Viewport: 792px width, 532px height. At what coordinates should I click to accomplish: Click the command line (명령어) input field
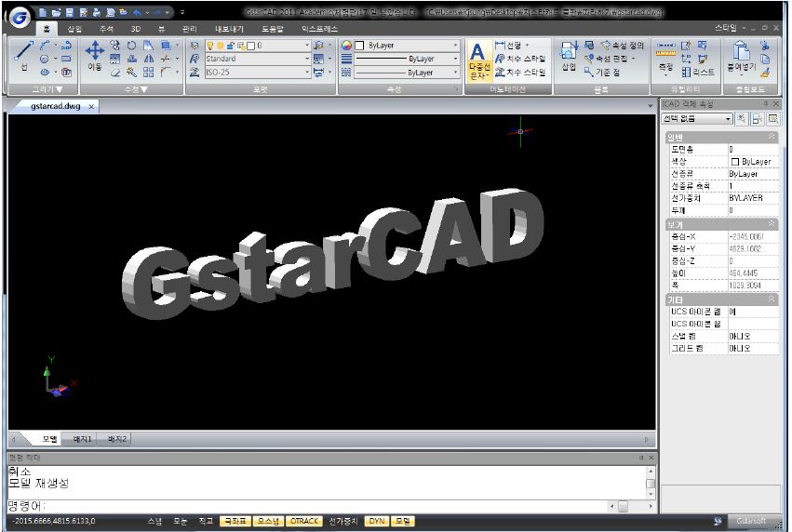[326, 506]
